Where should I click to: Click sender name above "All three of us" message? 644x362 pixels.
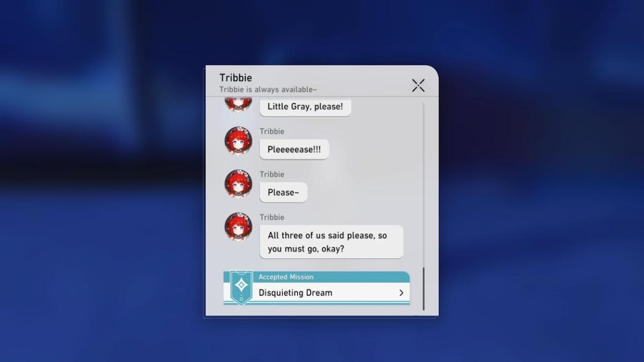click(272, 217)
